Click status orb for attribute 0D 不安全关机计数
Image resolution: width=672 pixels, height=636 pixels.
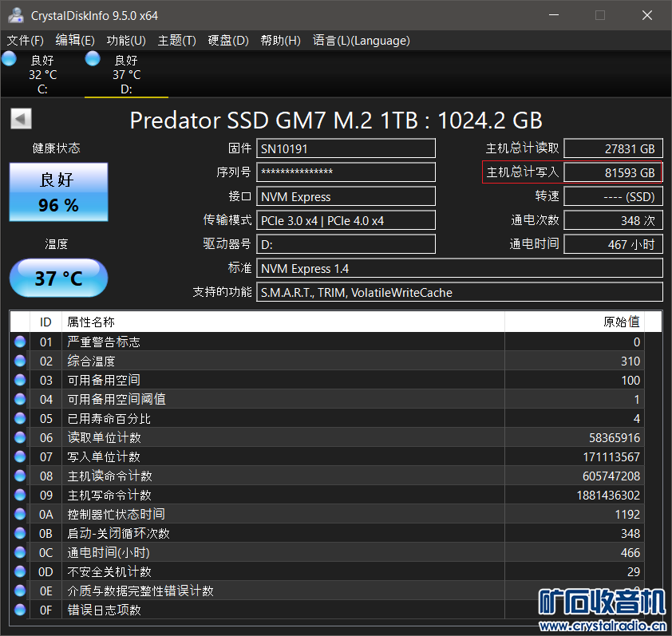coord(20,571)
